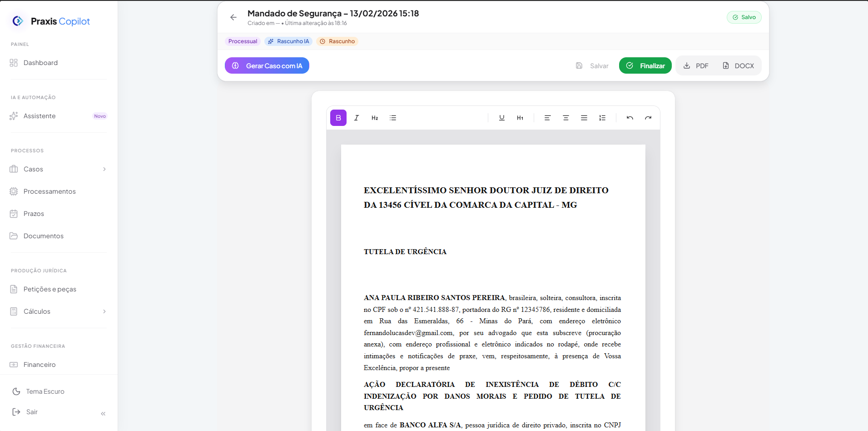Image resolution: width=868 pixels, height=431 pixels.
Task: Open the Assistente with Novo badge
Action: coord(39,116)
